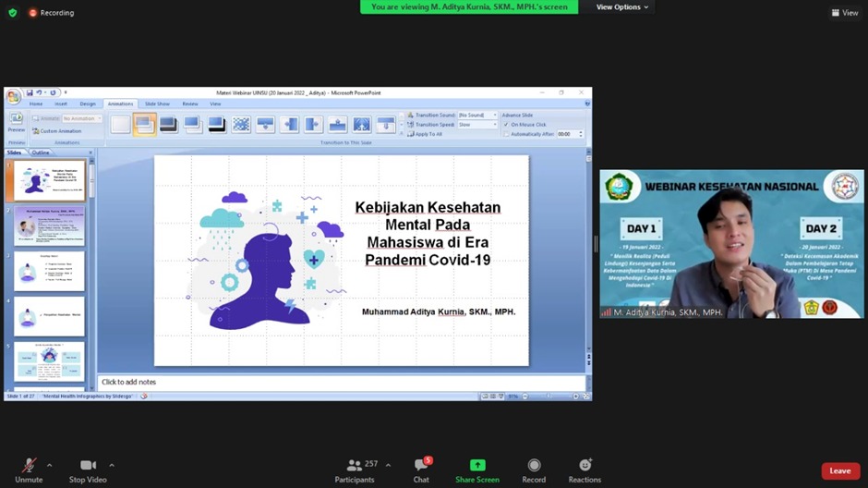Click the presenter name on slide
This screenshot has width=868, height=488.
pyautogui.click(x=439, y=311)
